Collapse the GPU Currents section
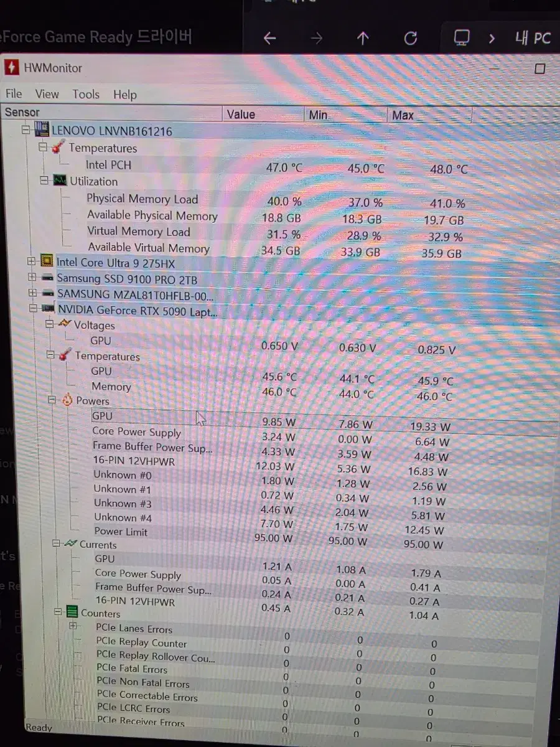The width and height of the screenshot is (560, 747). 56,543
